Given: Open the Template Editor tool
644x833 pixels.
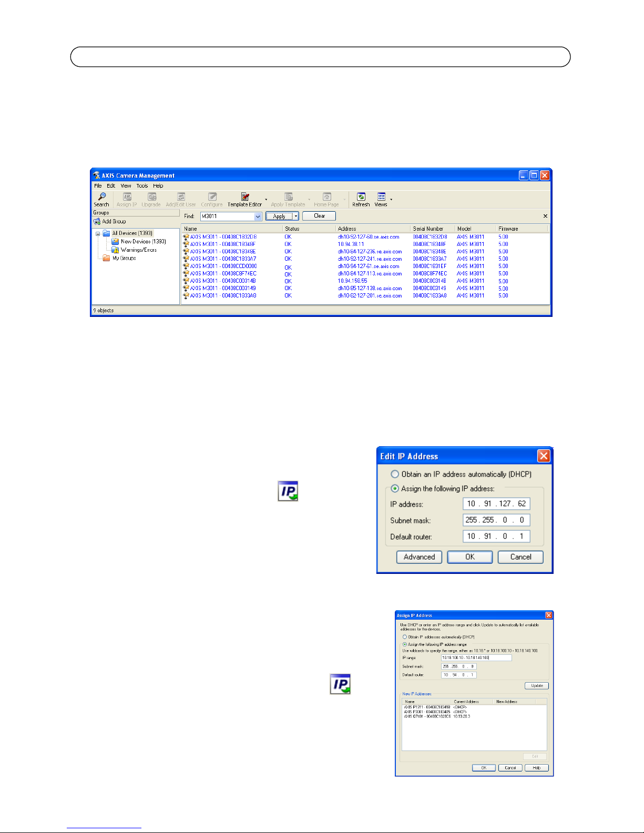Looking at the screenshot, I should (x=244, y=197).
